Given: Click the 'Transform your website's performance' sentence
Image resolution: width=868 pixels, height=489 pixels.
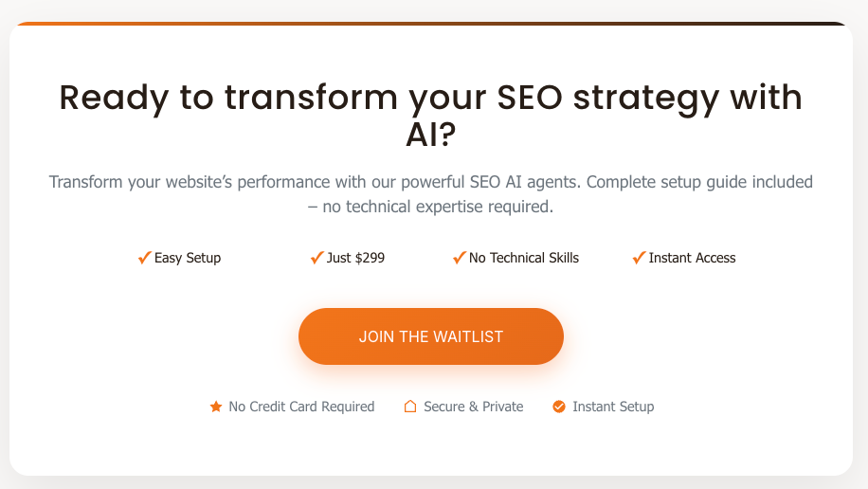Looking at the screenshot, I should [x=431, y=182].
